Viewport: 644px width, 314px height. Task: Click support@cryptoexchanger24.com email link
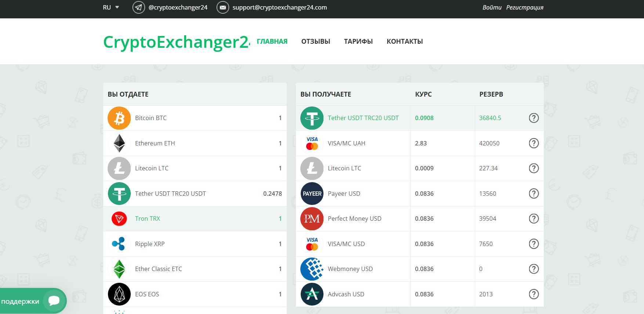[279, 7]
